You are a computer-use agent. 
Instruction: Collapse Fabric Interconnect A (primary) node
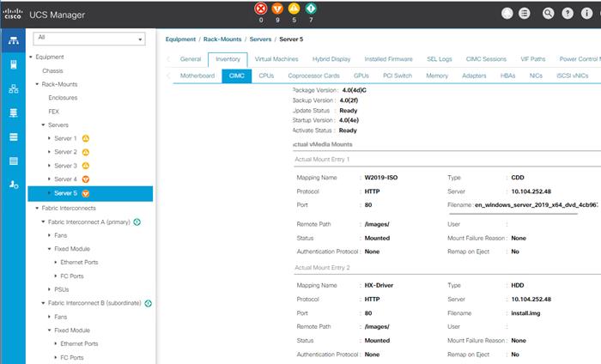coord(43,221)
